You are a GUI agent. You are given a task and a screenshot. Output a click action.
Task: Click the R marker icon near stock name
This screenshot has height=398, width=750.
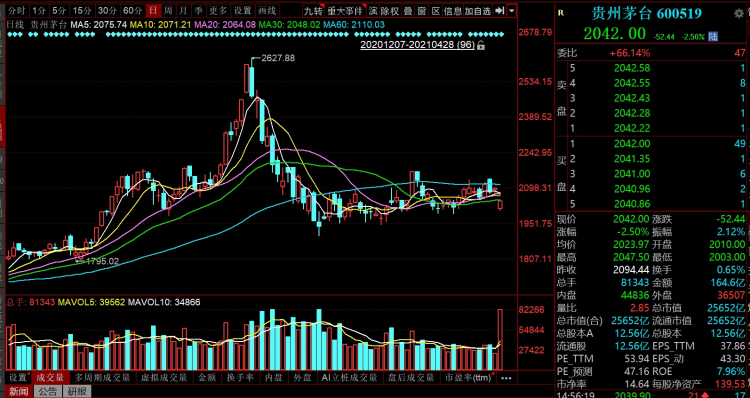pyautogui.click(x=561, y=13)
